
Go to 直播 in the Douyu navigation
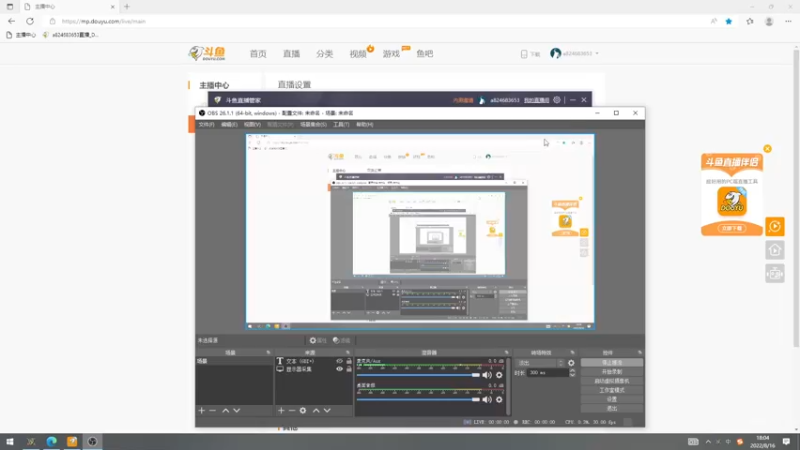click(x=291, y=54)
